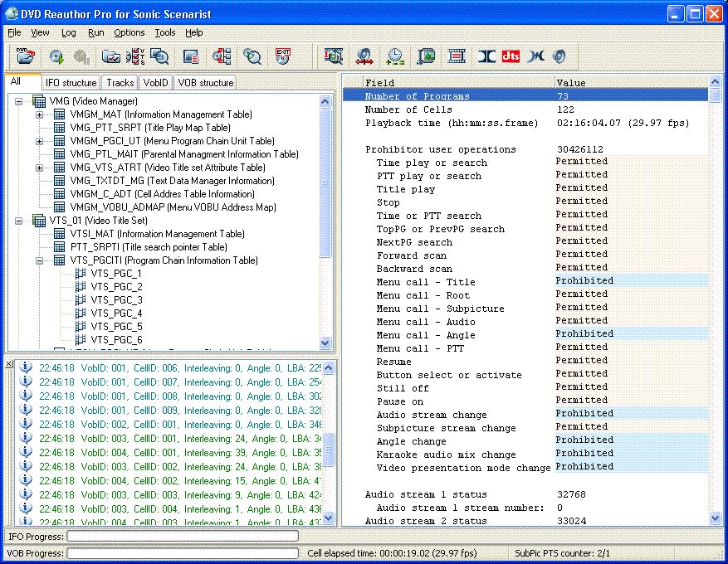
Task: Click the log panel scroll-down arrow
Action: coord(328,518)
